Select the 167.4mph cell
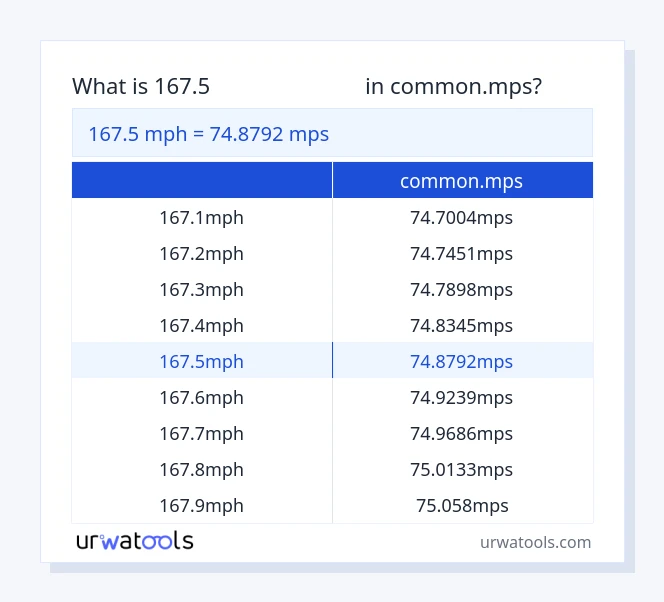 [x=201, y=325]
